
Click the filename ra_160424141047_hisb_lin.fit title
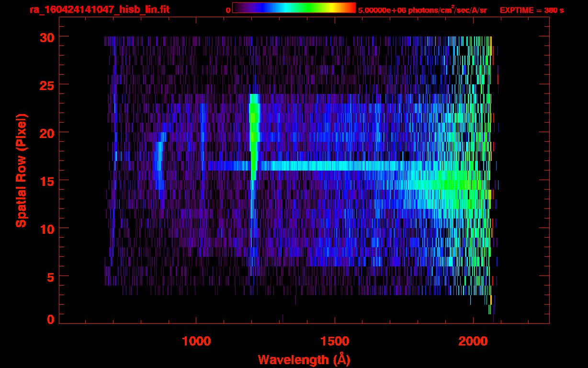tap(99, 10)
